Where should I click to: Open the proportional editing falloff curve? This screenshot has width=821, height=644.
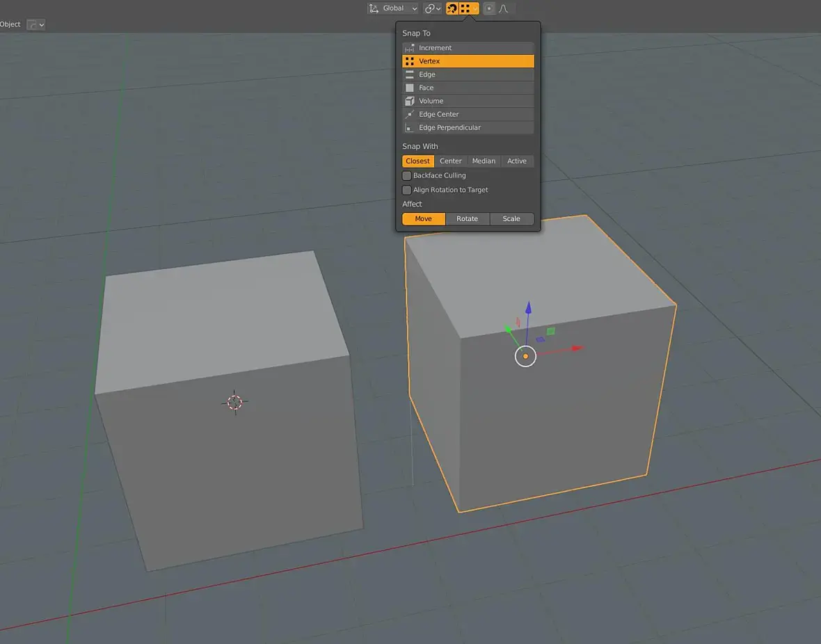504,8
